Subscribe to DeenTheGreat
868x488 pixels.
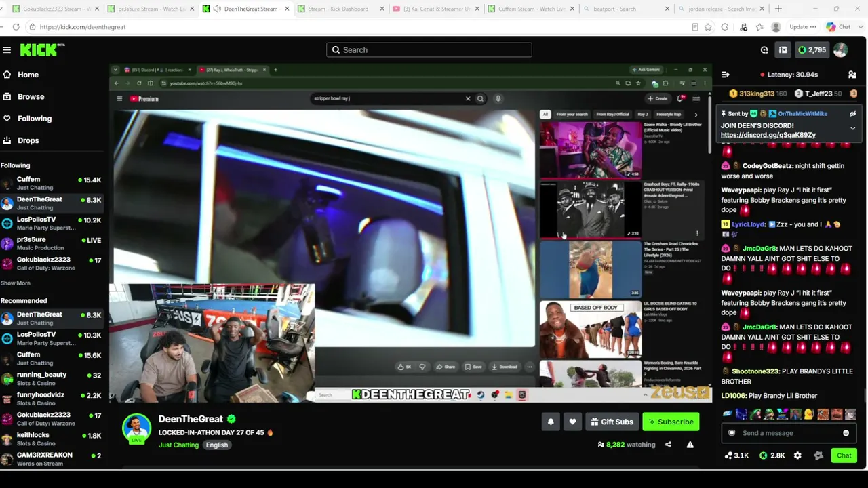pyautogui.click(x=671, y=422)
